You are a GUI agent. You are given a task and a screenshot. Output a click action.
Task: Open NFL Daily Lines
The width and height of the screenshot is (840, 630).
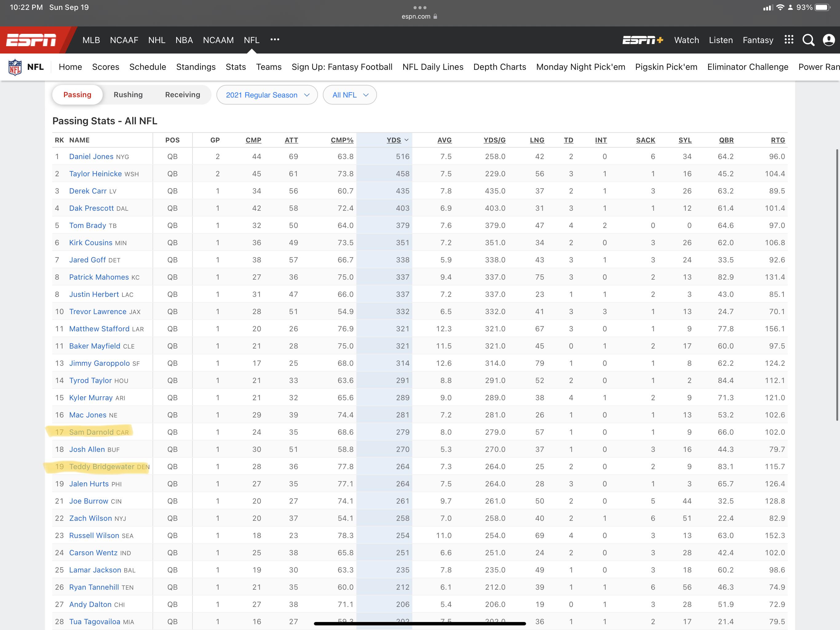tap(433, 67)
